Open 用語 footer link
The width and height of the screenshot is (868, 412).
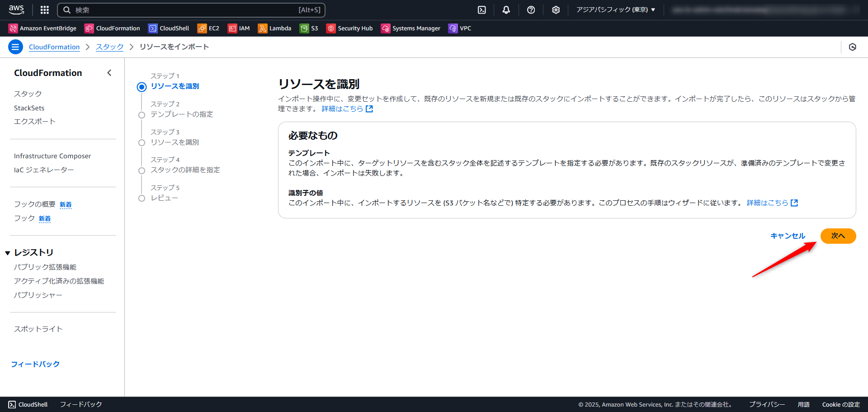click(x=804, y=405)
